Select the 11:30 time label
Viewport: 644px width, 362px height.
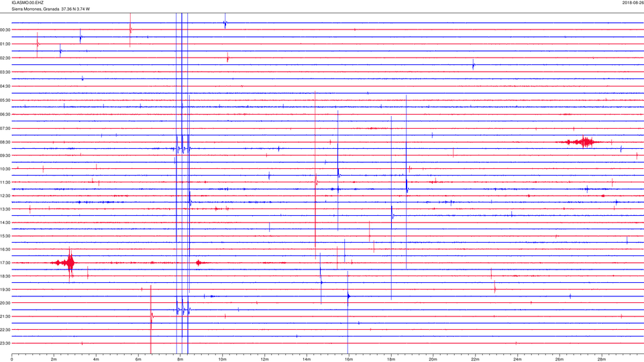point(5,182)
